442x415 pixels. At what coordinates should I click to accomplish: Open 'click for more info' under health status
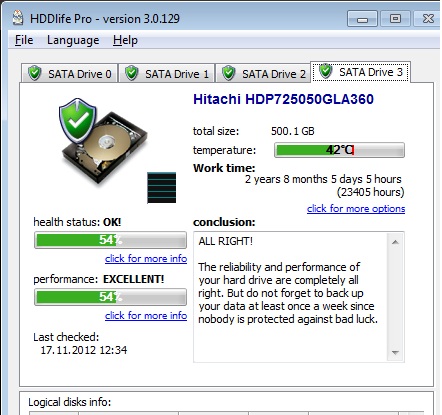click(146, 259)
